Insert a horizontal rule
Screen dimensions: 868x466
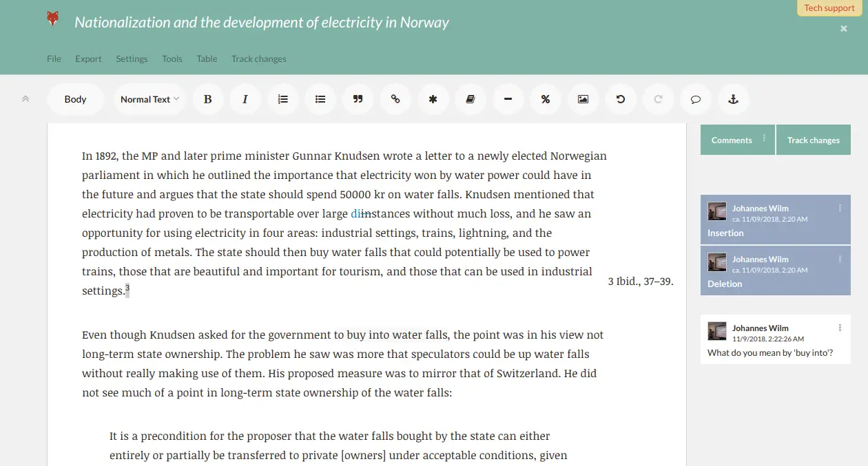(x=508, y=99)
